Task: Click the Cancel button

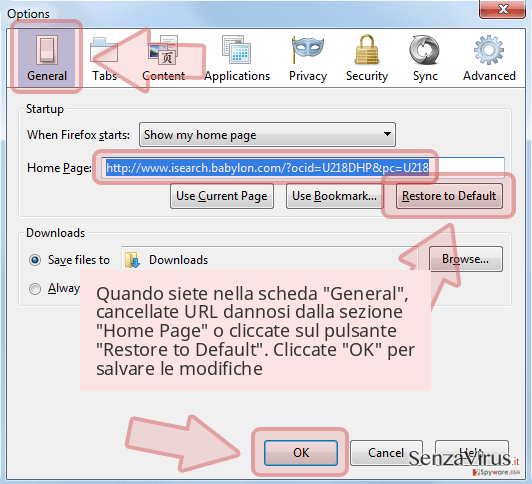Action: 386,453
